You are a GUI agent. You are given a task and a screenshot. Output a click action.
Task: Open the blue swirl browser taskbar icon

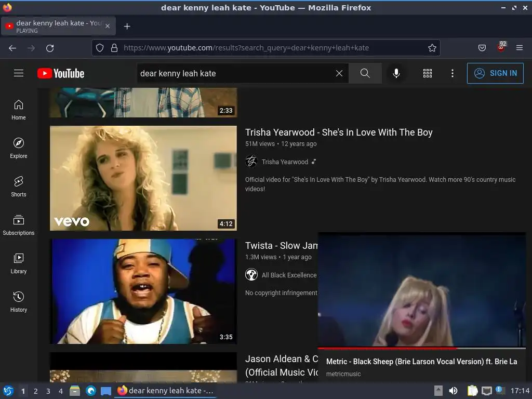point(90,391)
